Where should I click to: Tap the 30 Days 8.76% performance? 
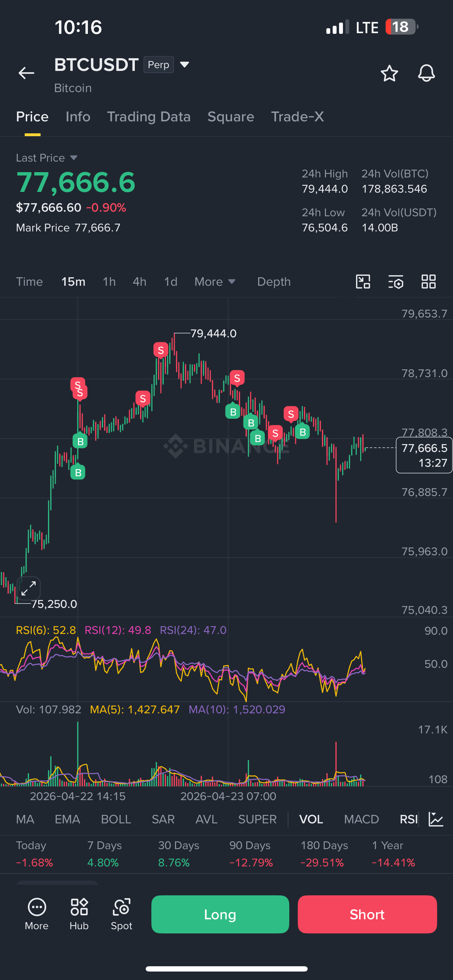(179, 854)
